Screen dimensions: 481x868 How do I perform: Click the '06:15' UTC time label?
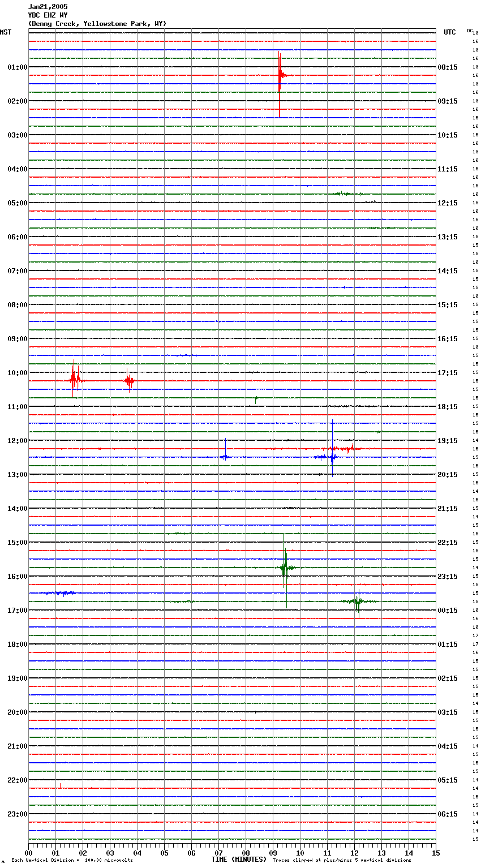pos(448,814)
